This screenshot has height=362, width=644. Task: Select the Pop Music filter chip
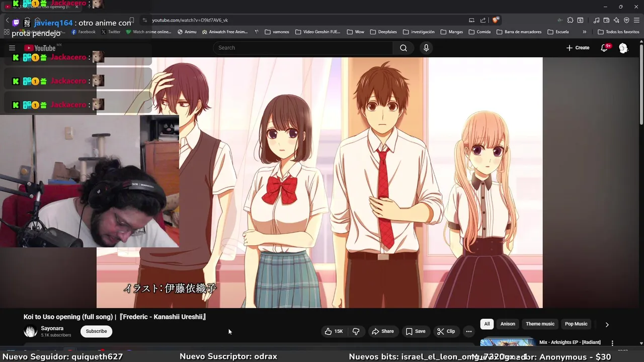pyautogui.click(x=576, y=324)
